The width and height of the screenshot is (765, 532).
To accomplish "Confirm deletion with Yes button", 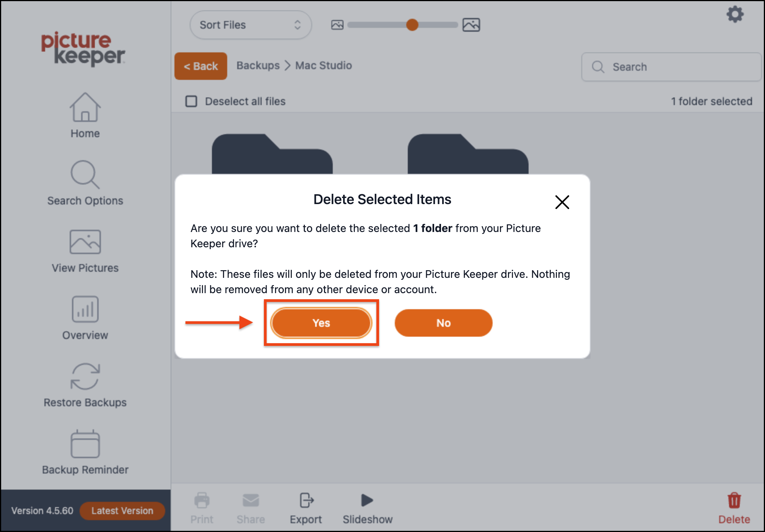I will (321, 323).
